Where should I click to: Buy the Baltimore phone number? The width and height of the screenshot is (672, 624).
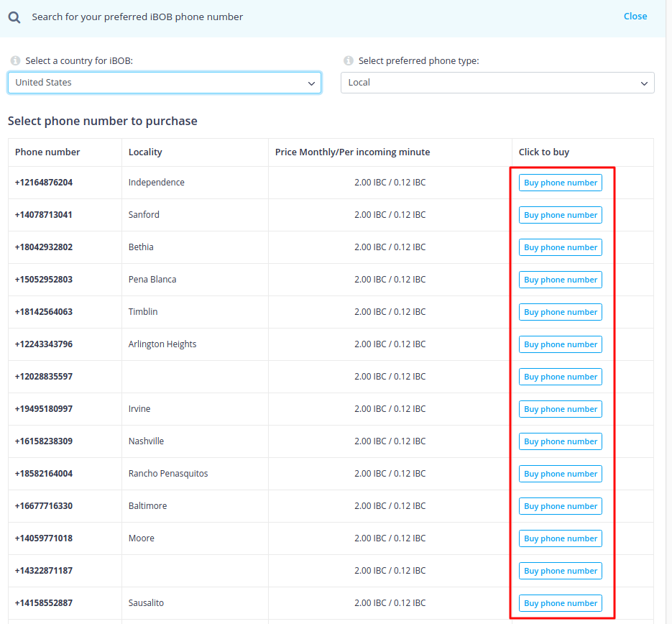(x=561, y=506)
